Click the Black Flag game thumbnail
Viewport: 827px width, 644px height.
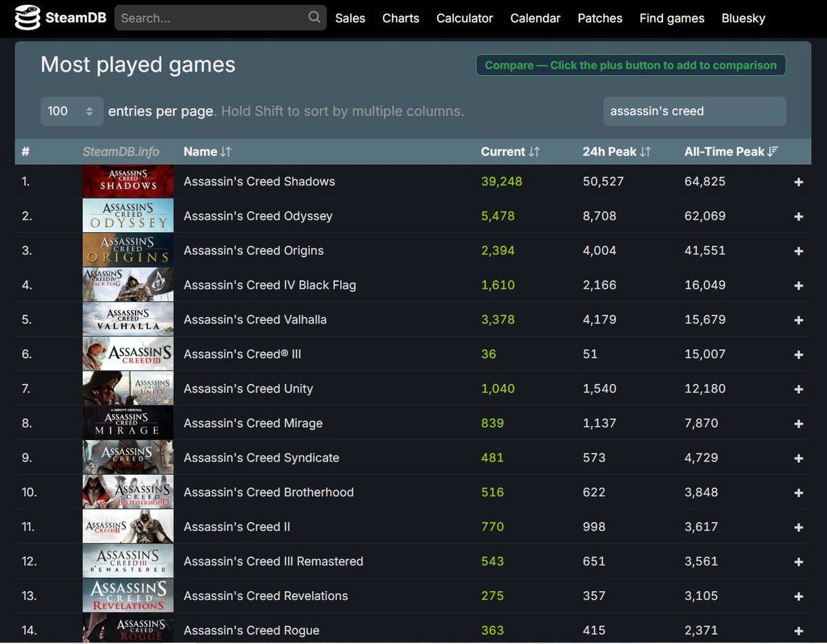tap(128, 284)
